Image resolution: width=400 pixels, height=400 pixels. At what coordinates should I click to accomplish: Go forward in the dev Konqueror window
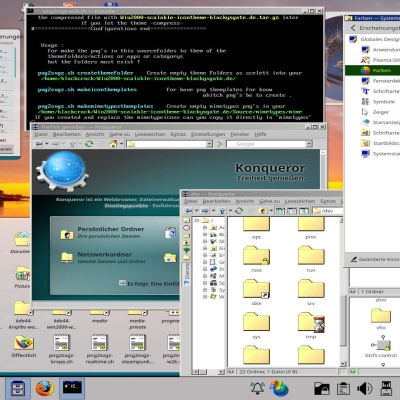[x=205, y=211]
